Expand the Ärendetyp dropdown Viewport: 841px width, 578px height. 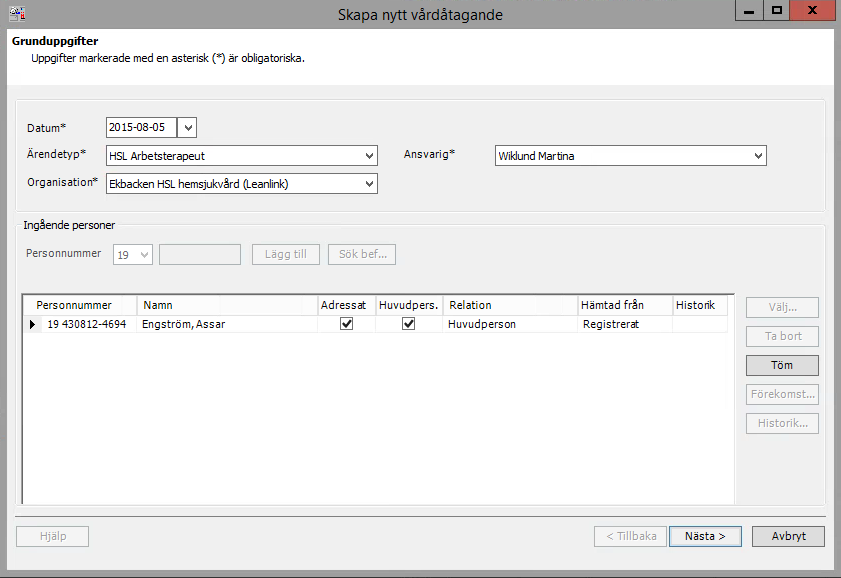click(369, 156)
